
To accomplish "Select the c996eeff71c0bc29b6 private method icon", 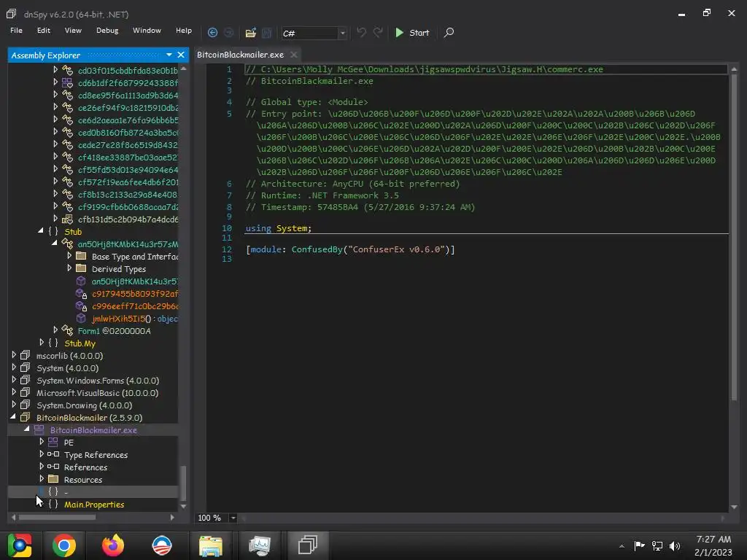I will coord(82,306).
